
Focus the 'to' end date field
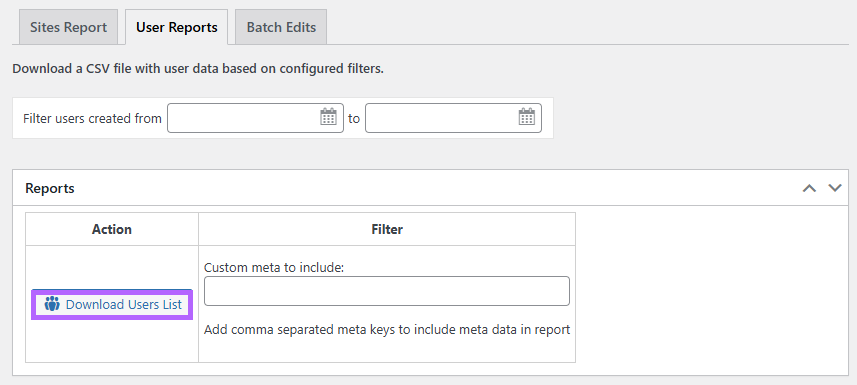453,118
